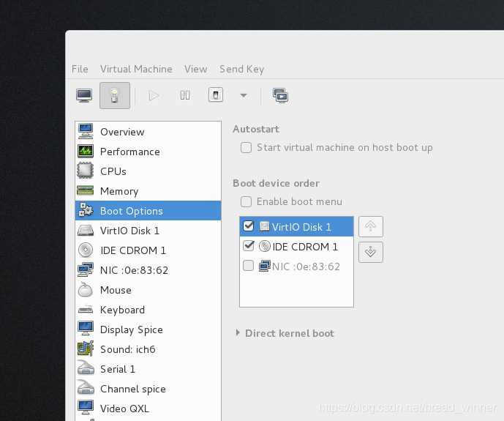The height and width of the screenshot is (421, 504).
Task: Select Performance in hardware list
Action: (148, 152)
